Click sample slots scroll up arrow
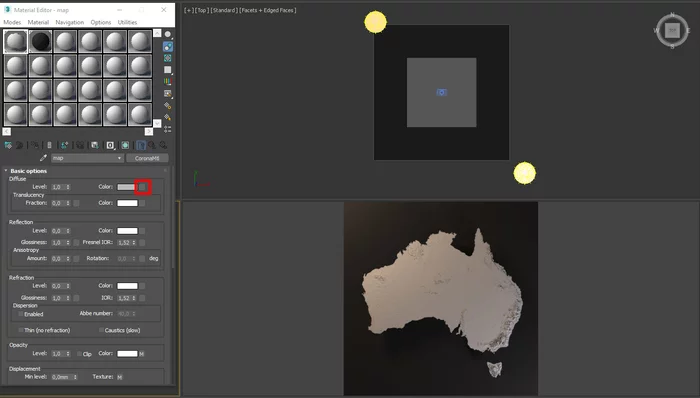Screen dimensions: 700x398 [x=157, y=33]
